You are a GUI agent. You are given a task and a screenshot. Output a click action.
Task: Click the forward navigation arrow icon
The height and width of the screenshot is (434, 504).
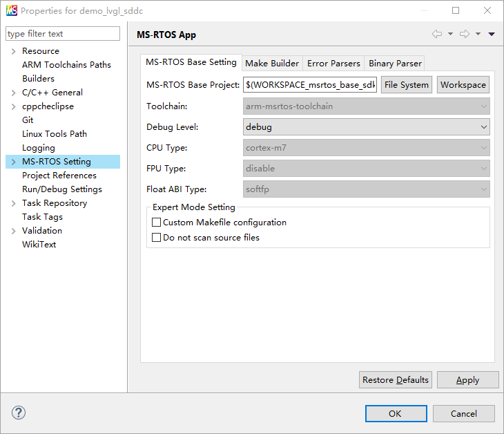(x=464, y=35)
